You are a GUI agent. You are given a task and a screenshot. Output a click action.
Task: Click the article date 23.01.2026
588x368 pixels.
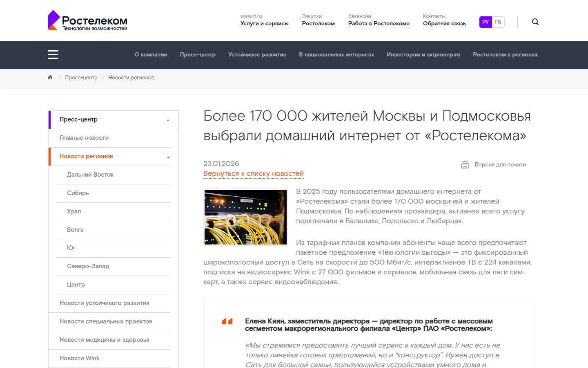[x=221, y=164]
